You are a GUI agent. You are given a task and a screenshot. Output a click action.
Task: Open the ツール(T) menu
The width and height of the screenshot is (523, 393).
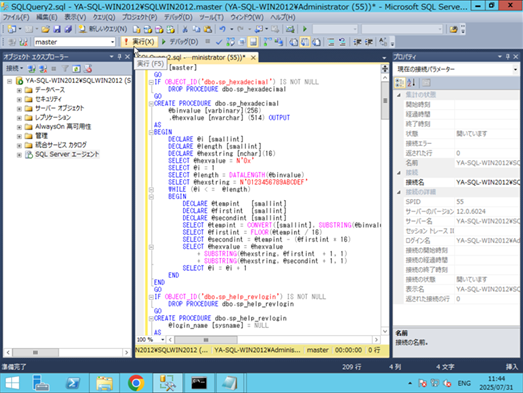(x=211, y=17)
